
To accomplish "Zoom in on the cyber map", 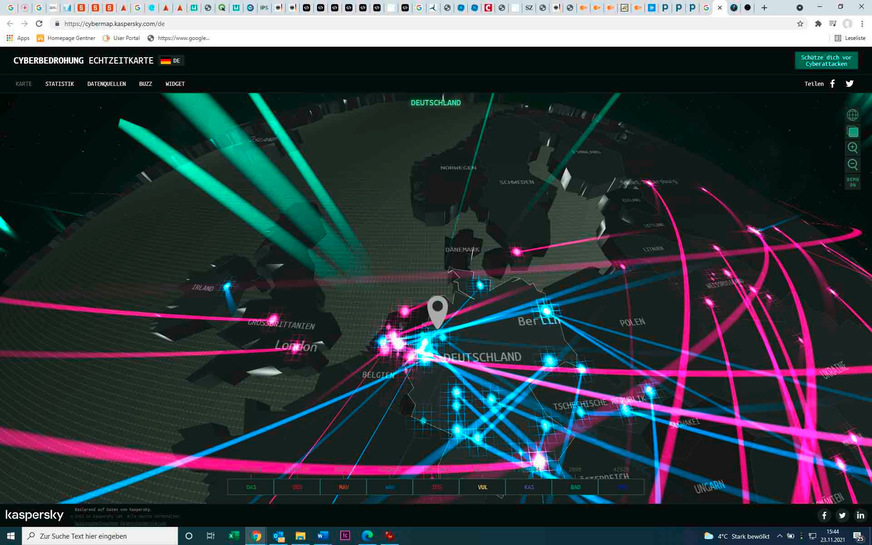I will pos(852,148).
